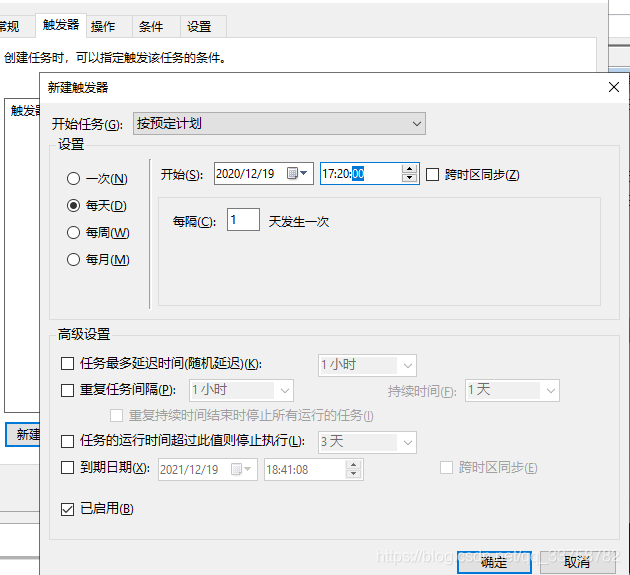The width and height of the screenshot is (630, 575).
Task: Enable 任务的运行时间超过此值则停止执行 checkbox
Action: point(68,441)
